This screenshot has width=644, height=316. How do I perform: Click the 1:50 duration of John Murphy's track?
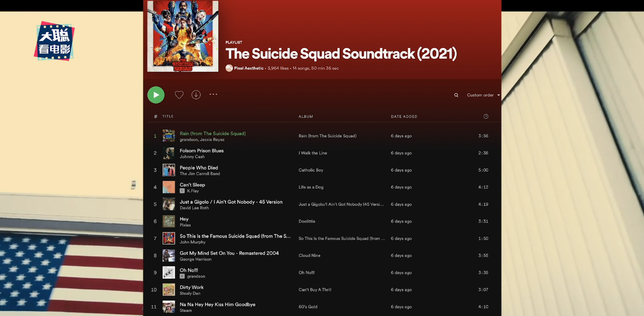(483, 239)
